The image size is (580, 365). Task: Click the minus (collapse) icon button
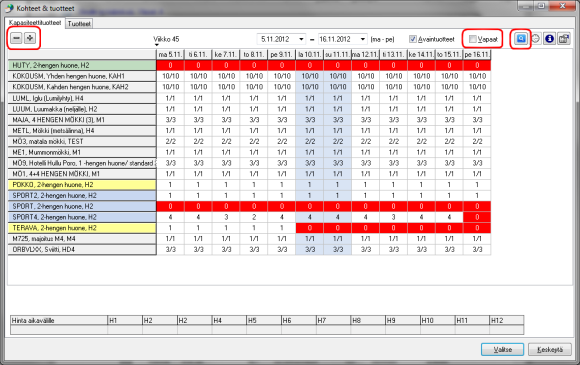[16, 38]
